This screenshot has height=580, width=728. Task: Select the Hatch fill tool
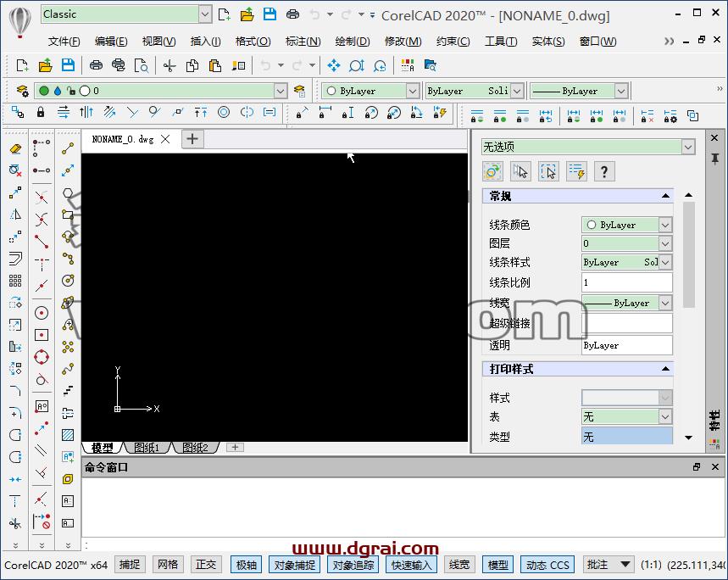click(68, 435)
